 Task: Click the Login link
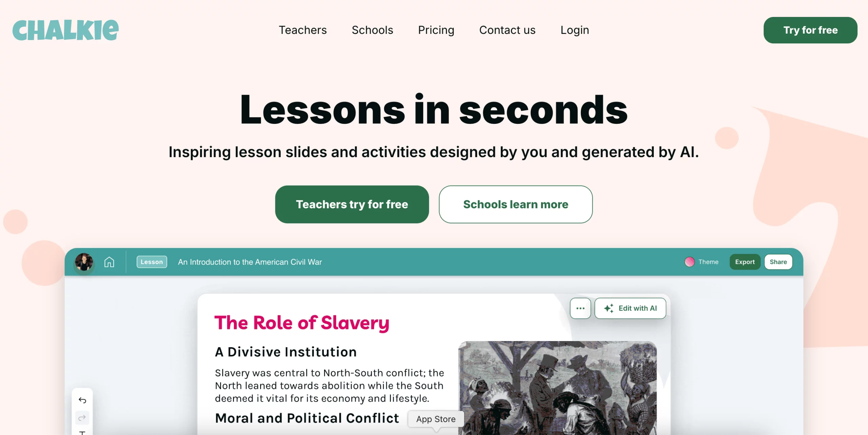[x=575, y=30]
